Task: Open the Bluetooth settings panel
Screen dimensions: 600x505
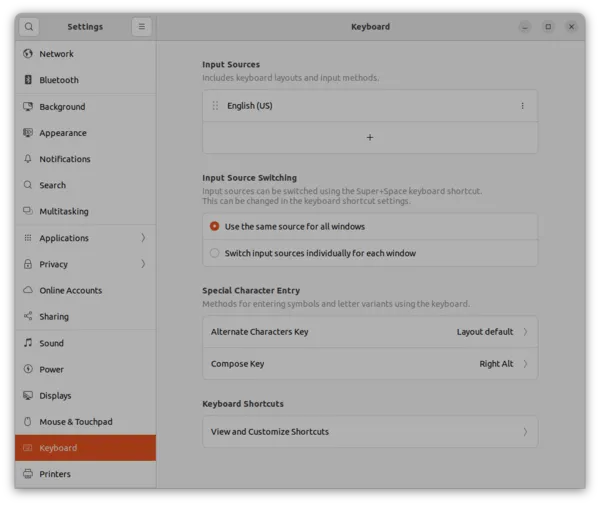Action: point(85,80)
